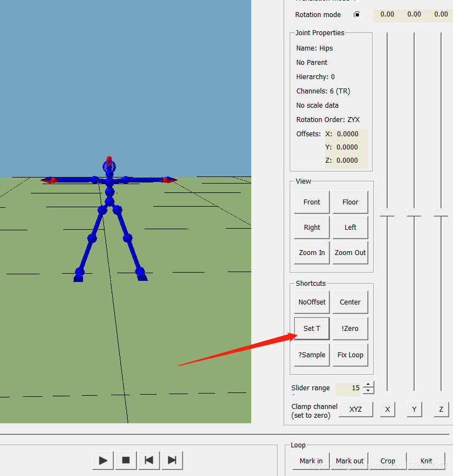The height and width of the screenshot is (476, 453).
Task: Clamp the Y channel to zero
Action: pos(414,409)
